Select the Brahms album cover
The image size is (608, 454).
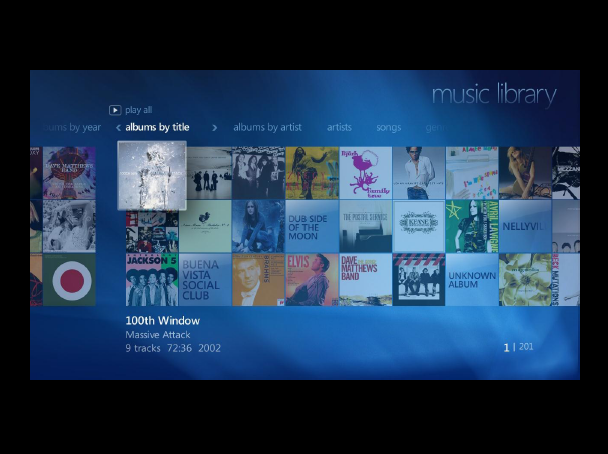click(259, 280)
